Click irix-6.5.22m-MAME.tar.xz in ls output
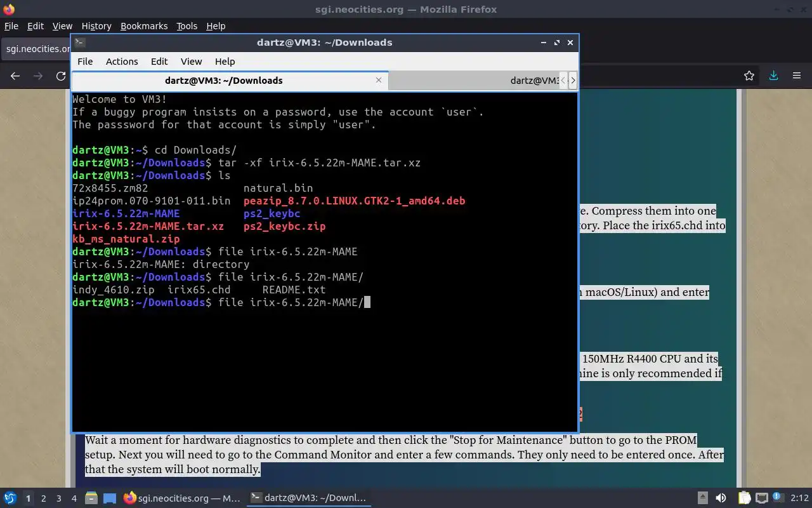Image resolution: width=812 pixels, height=508 pixels. [148, 226]
